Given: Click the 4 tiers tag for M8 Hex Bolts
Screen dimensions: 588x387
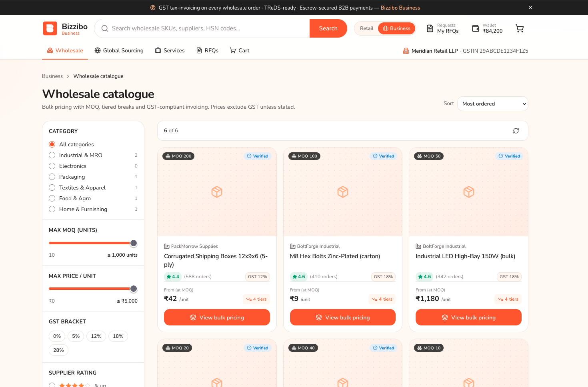Looking at the screenshot, I should (382, 299).
